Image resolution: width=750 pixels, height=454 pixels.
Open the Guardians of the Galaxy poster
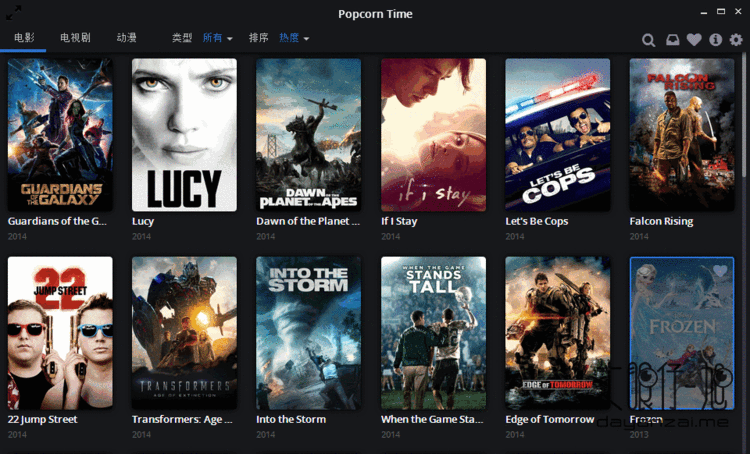coord(60,135)
